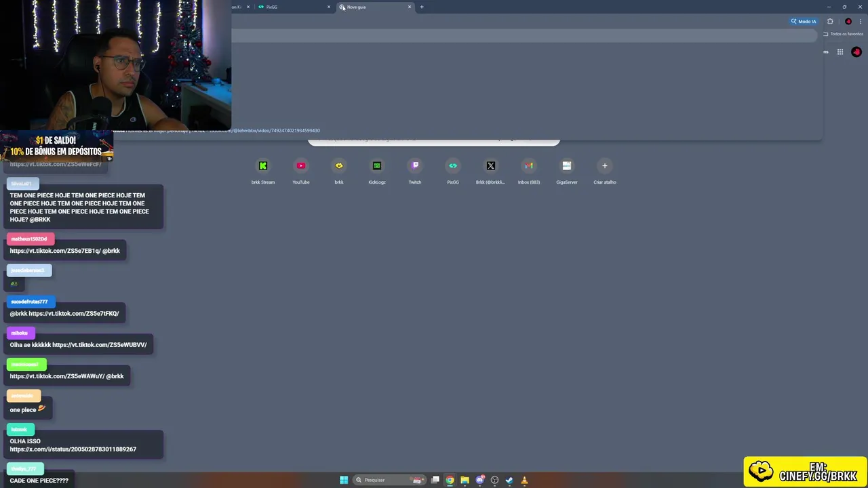The height and width of the screenshot is (488, 868).
Task: Open the Chrome profile avatar in toolbar
Action: click(x=848, y=21)
